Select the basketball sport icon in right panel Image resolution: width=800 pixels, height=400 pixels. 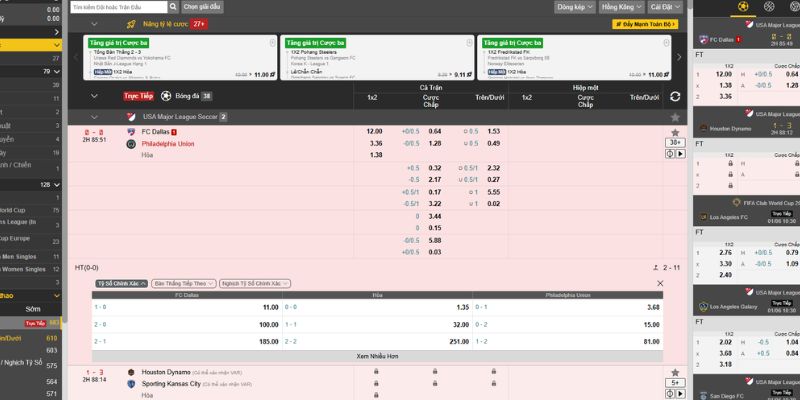click(769, 7)
